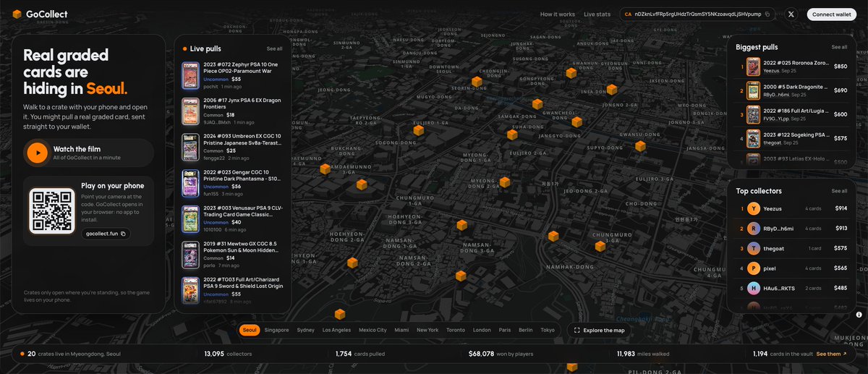
Task: Switch to the Sydney city tab
Action: point(306,330)
